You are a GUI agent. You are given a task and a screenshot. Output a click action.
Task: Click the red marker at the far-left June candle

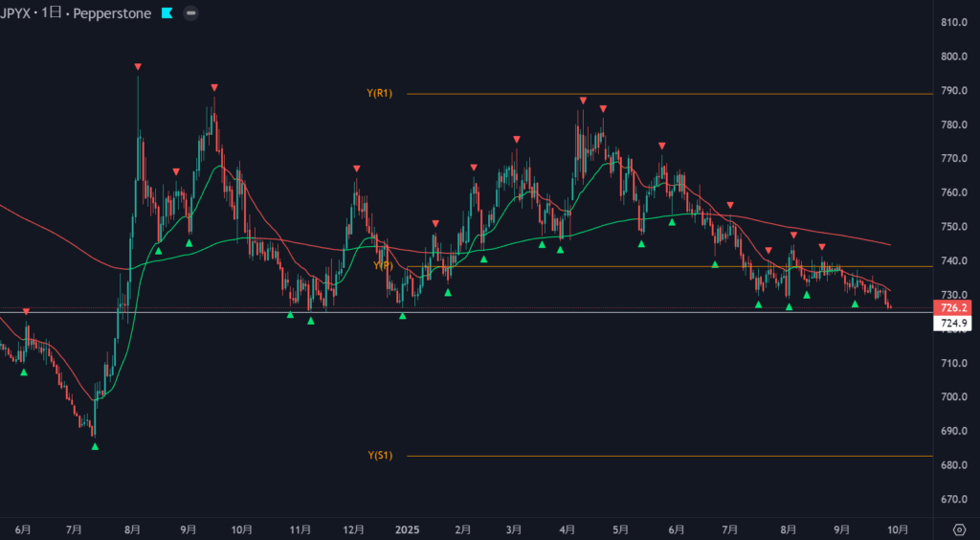pyautogui.click(x=26, y=311)
